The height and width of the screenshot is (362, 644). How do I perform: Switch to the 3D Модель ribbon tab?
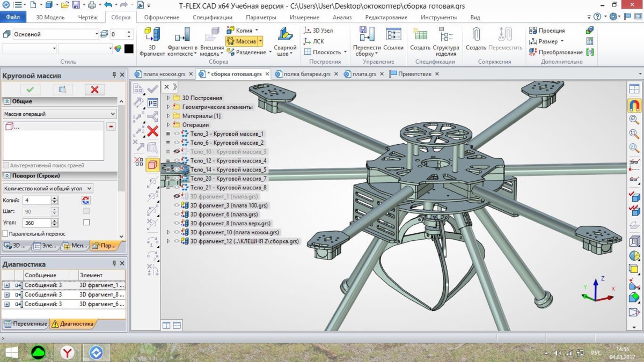click(50, 17)
